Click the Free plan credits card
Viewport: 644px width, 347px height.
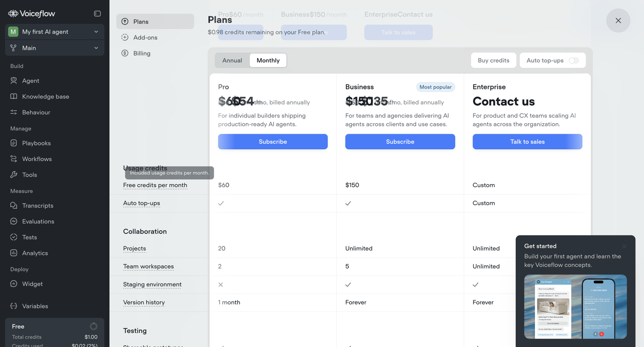point(55,333)
